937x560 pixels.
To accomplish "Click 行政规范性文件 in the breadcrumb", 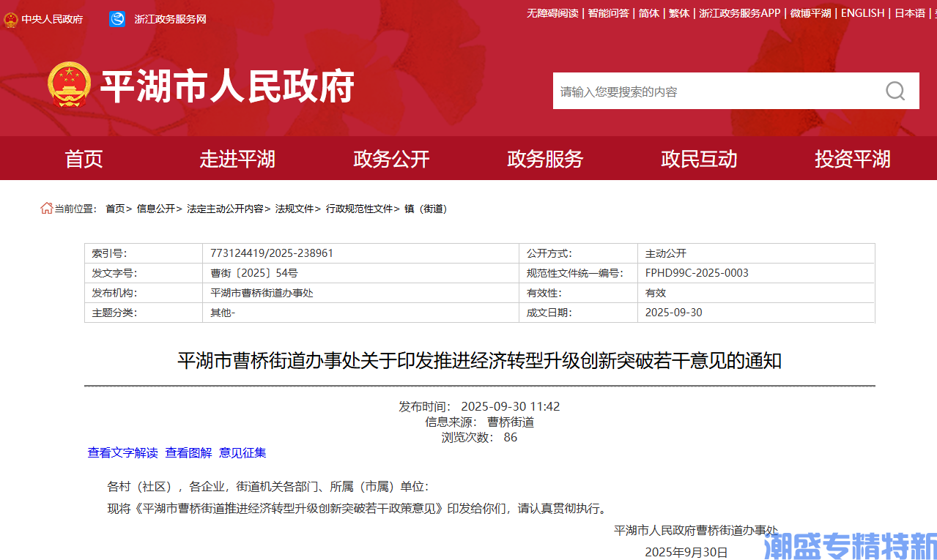I will coord(359,209).
